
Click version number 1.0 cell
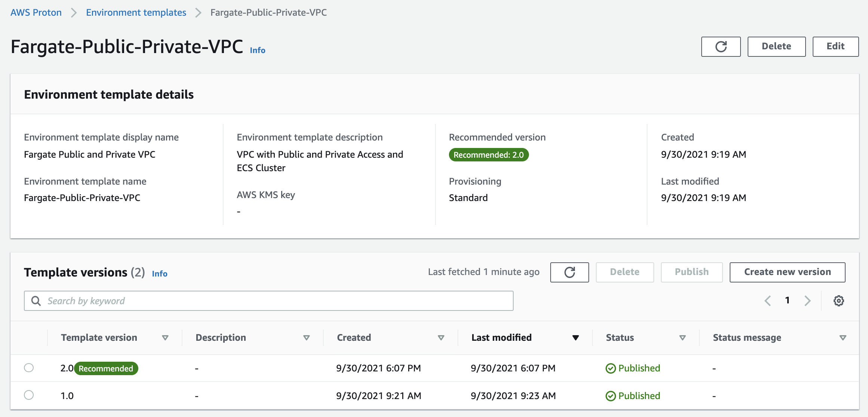point(67,396)
